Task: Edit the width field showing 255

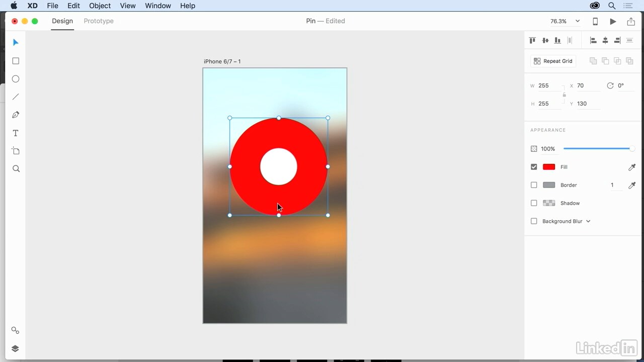Action: pos(549,85)
